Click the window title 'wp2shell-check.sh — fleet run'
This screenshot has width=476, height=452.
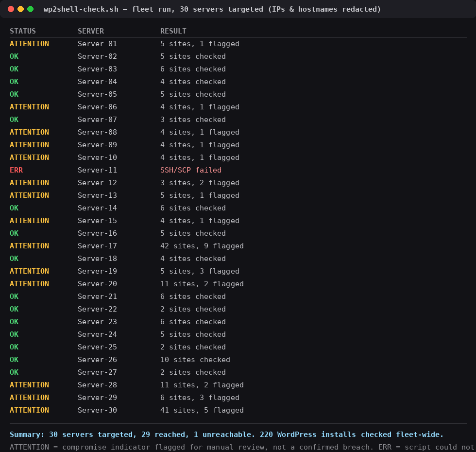[109, 9]
